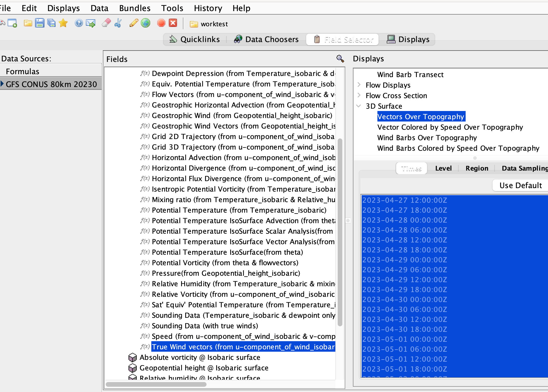Expand the Flow Displays category
548x392 pixels.
[359, 85]
